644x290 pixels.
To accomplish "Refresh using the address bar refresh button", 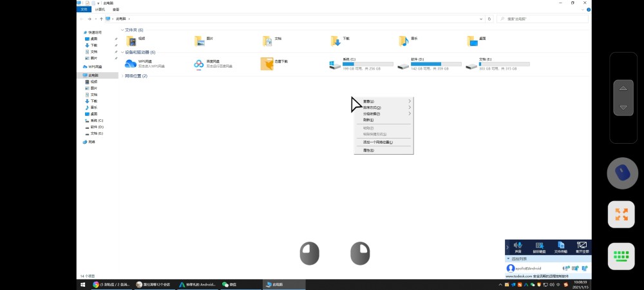I will coord(489,19).
